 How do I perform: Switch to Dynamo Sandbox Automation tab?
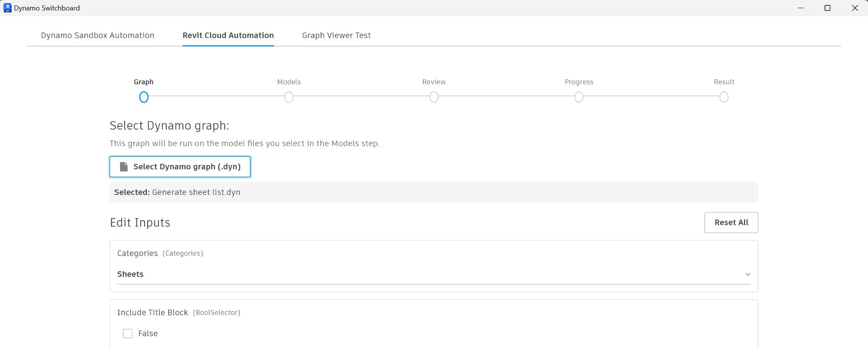[x=98, y=35]
